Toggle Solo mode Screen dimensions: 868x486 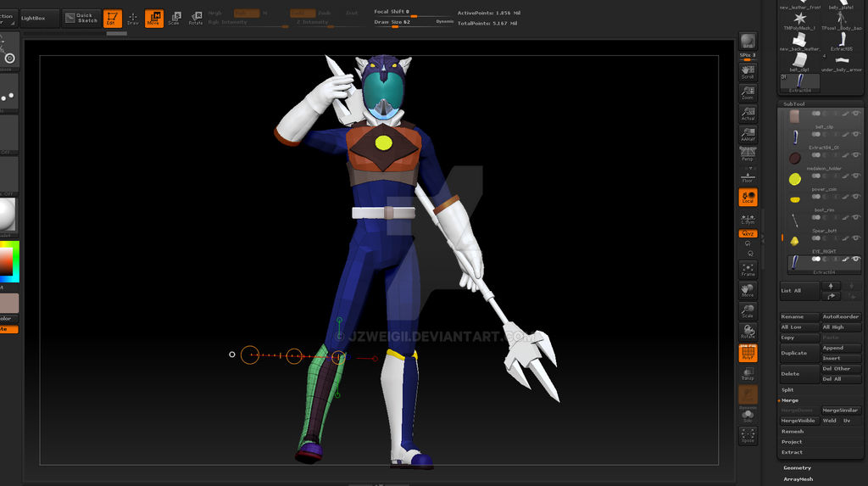748,416
